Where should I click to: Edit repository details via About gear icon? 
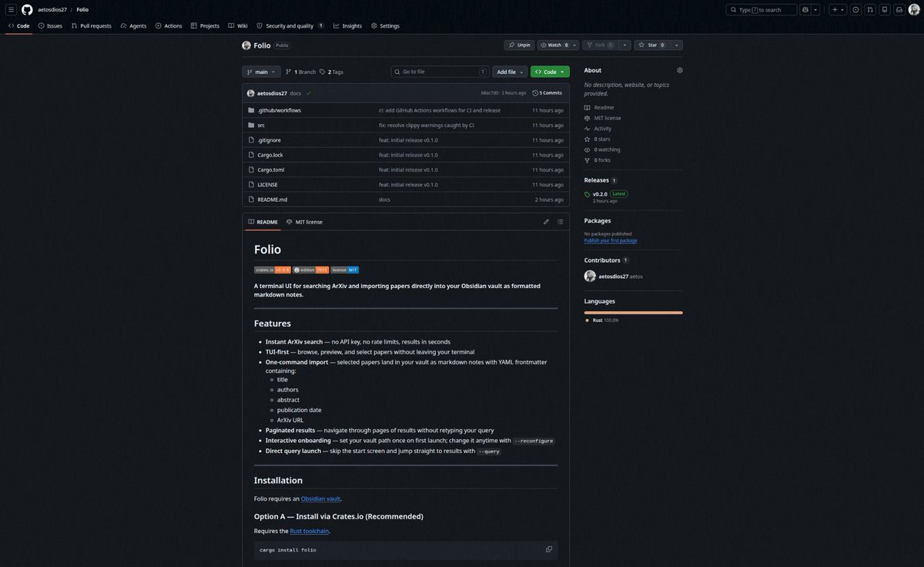coord(679,70)
